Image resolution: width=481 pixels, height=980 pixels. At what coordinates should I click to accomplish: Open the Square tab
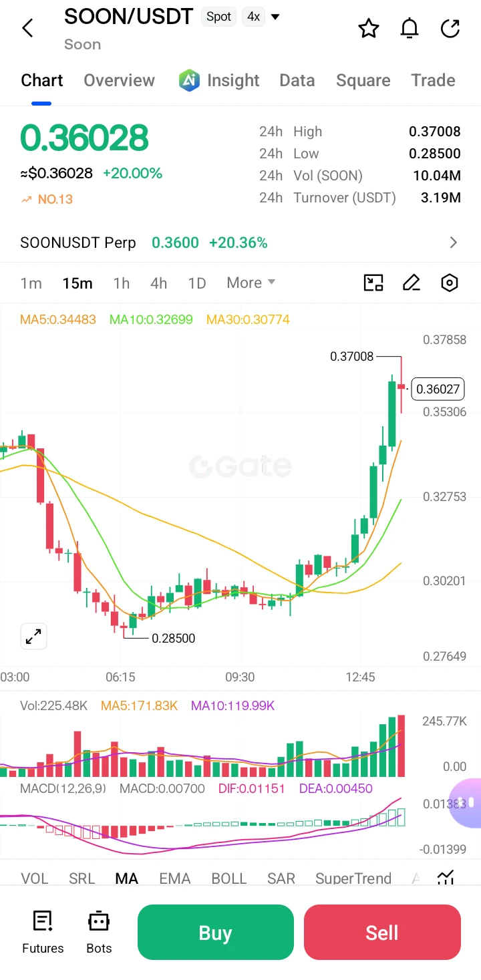click(363, 80)
